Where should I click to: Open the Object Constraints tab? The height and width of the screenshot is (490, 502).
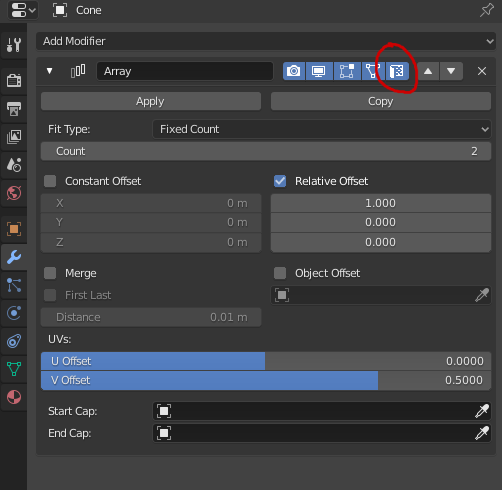[14, 341]
